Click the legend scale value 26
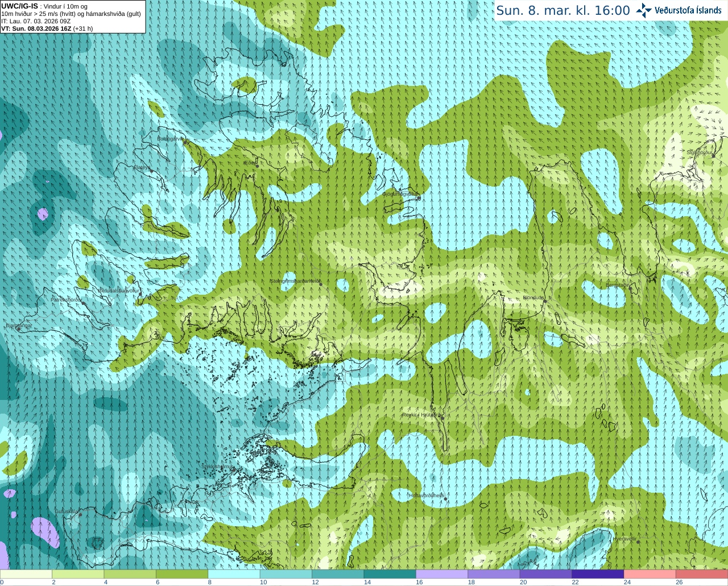The image size is (728, 586). 679,582
